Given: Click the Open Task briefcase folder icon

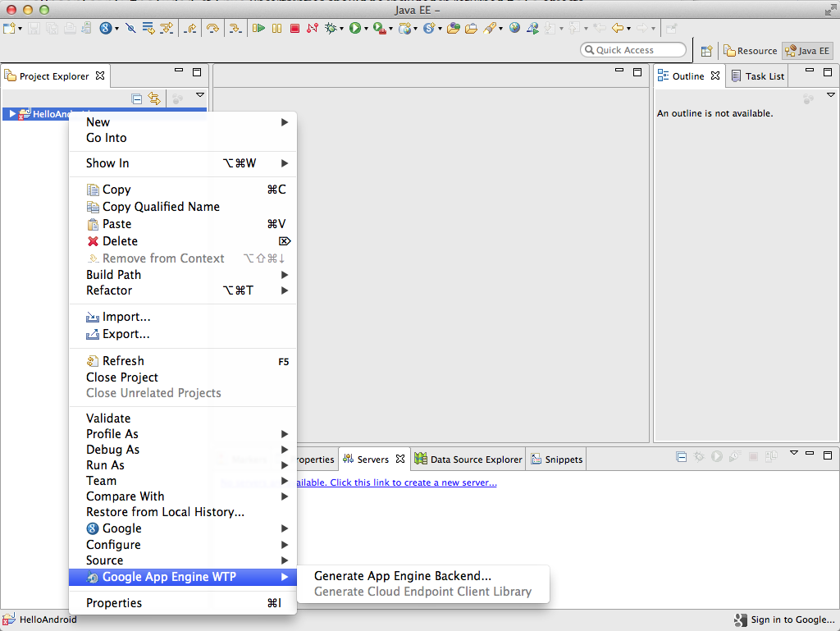Looking at the screenshot, I should click(471, 29).
